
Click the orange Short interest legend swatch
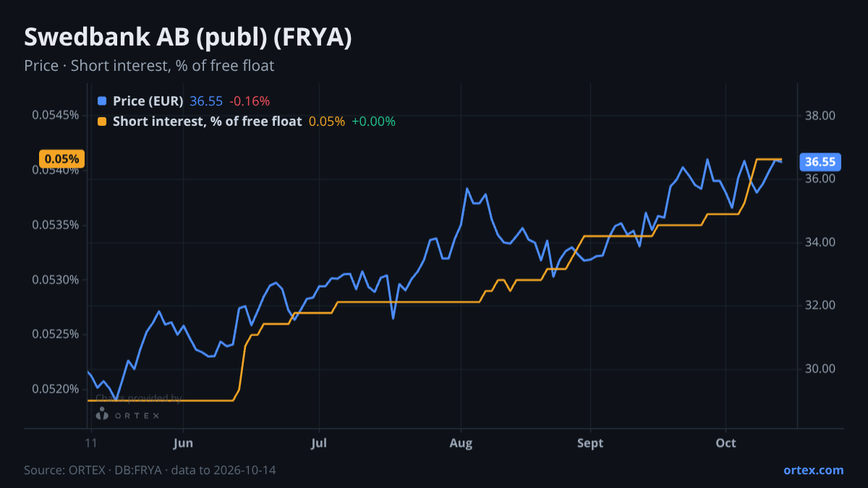[x=102, y=121]
